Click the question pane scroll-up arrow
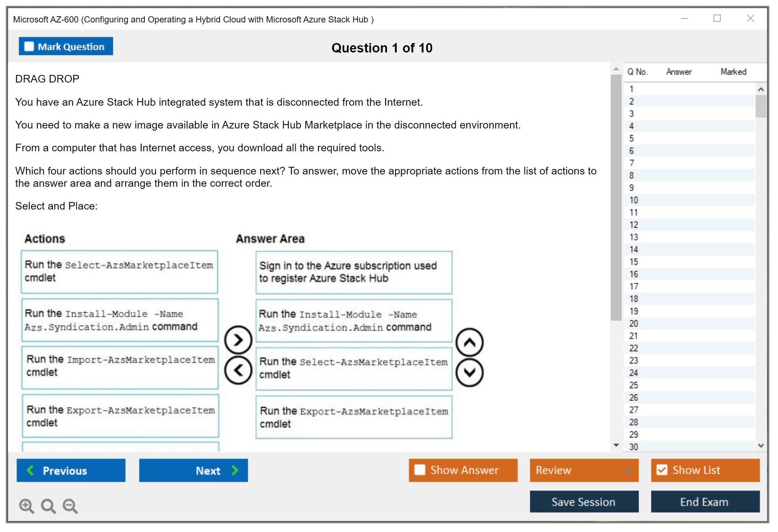Screen dimensions: 778x532 (x=616, y=69)
